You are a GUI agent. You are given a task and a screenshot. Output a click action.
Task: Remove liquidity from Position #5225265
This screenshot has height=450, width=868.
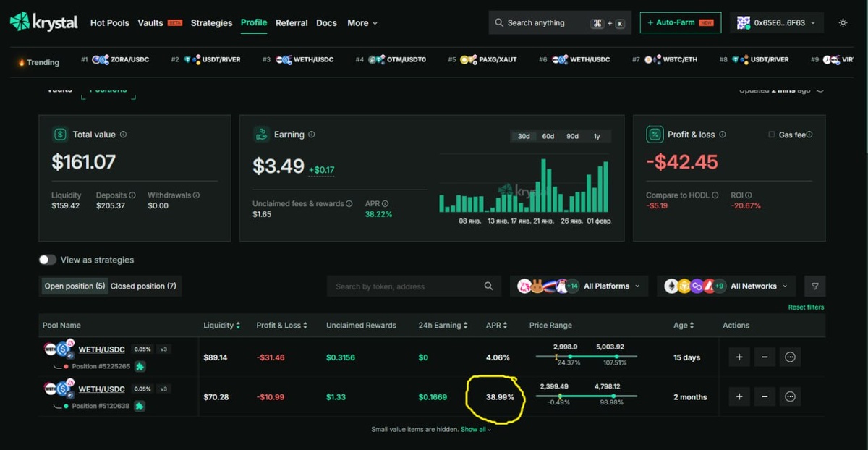[765, 357]
